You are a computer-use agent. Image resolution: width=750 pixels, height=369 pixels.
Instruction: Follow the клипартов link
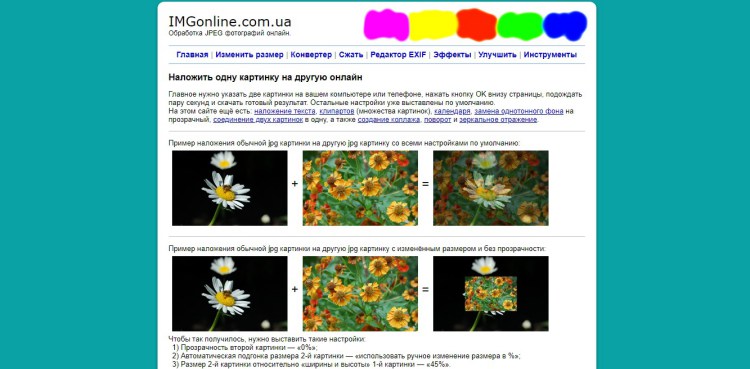click(337, 111)
